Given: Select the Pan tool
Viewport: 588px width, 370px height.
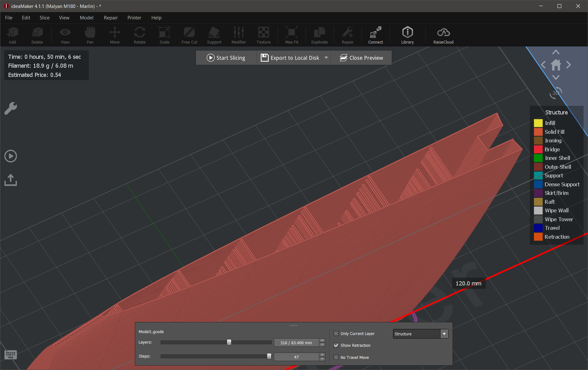Looking at the screenshot, I should tap(90, 35).
